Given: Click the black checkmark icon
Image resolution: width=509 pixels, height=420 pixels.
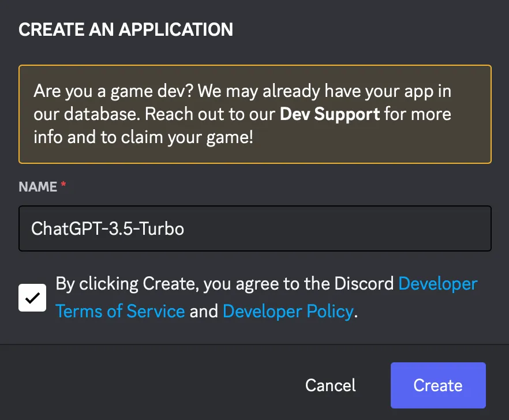Looking at the screenshot, I should (32, 298).
